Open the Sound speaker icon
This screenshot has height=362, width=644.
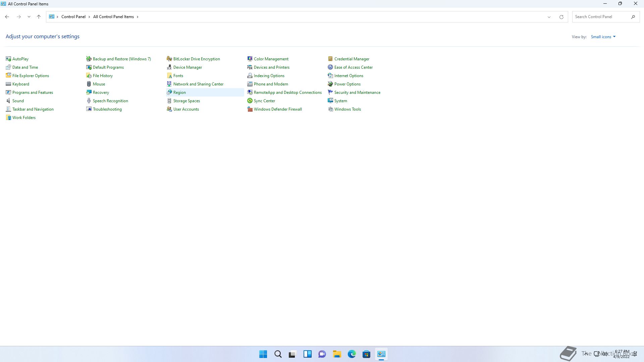8,101
